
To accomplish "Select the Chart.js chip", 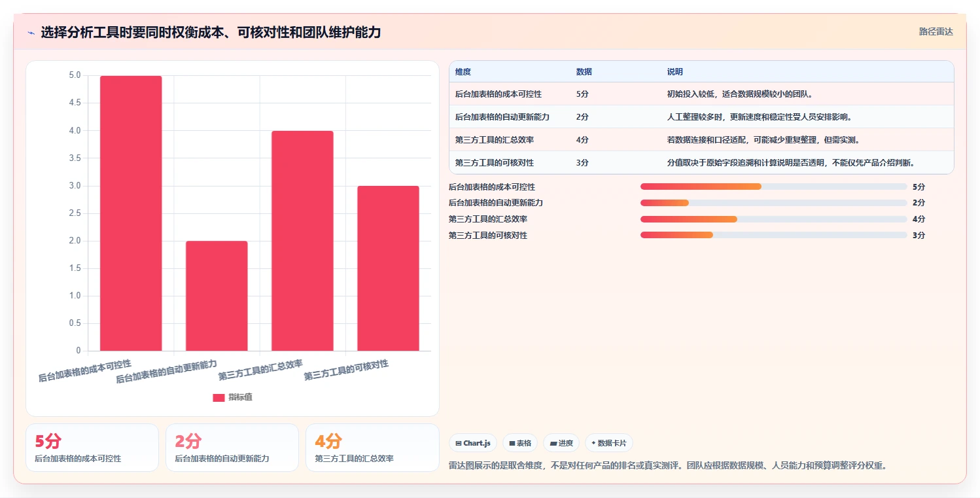I will (x=473, y=443).
